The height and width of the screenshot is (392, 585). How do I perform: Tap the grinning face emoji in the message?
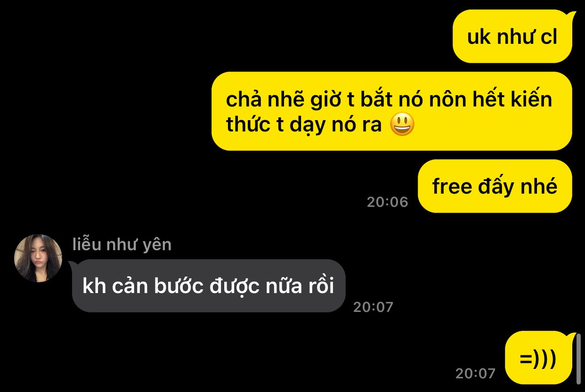tap(403, 125)
